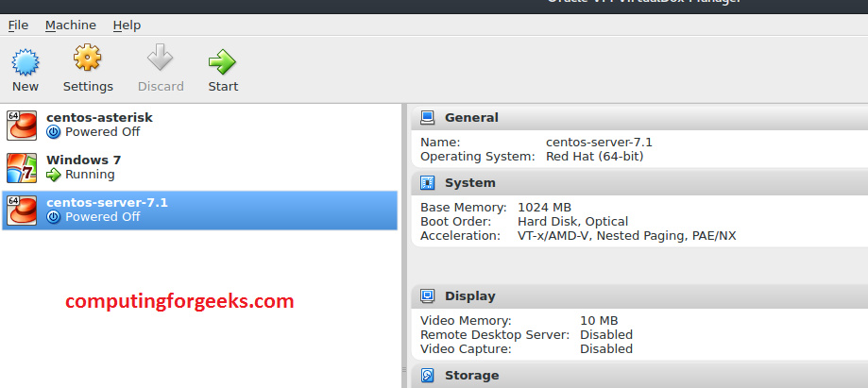This screenshot has height=388, width=868.
Task: Click the Storage section disk icon
Action: (427, 376)
